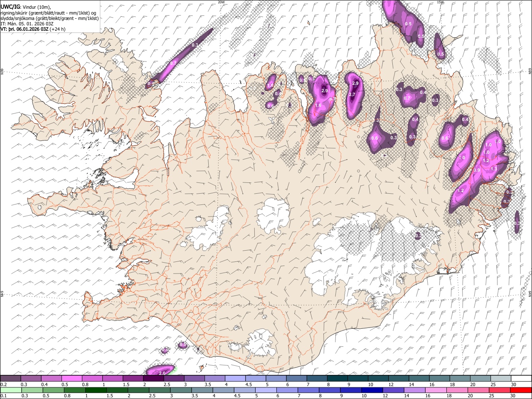Viewport: 532px width, 399px height.
Task: Click the '2.7' precipitation value on the map
Action: 352,95
